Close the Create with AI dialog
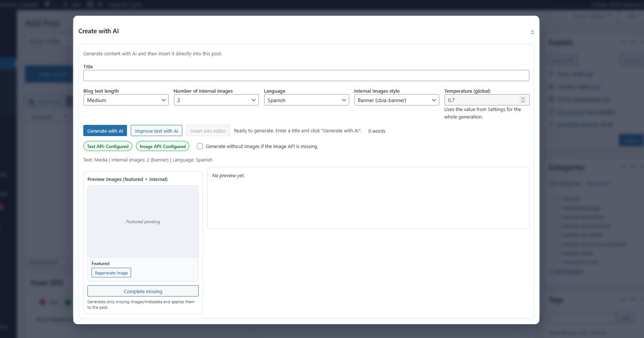644x338 pixels. click(x=533, y=31)
